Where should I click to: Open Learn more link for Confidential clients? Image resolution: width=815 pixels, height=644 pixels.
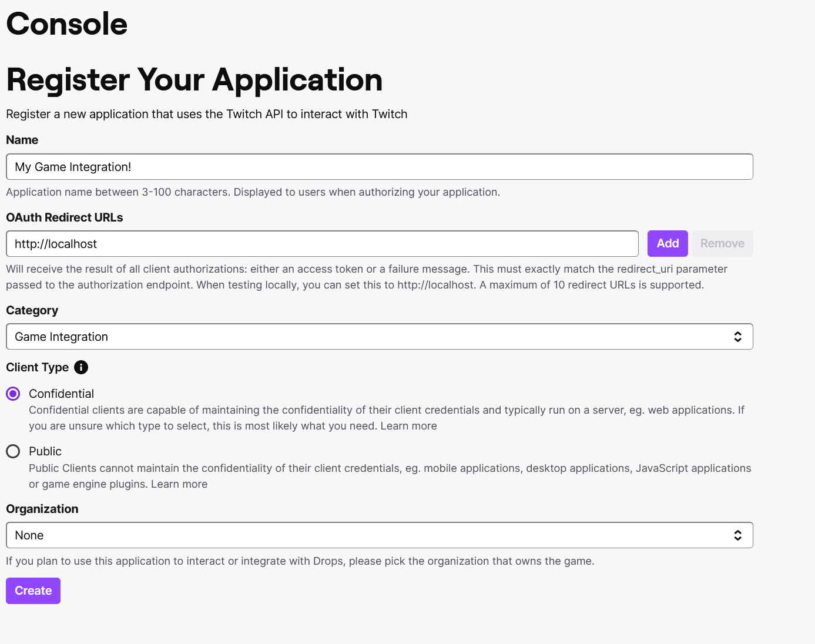(x=408, y=426)
